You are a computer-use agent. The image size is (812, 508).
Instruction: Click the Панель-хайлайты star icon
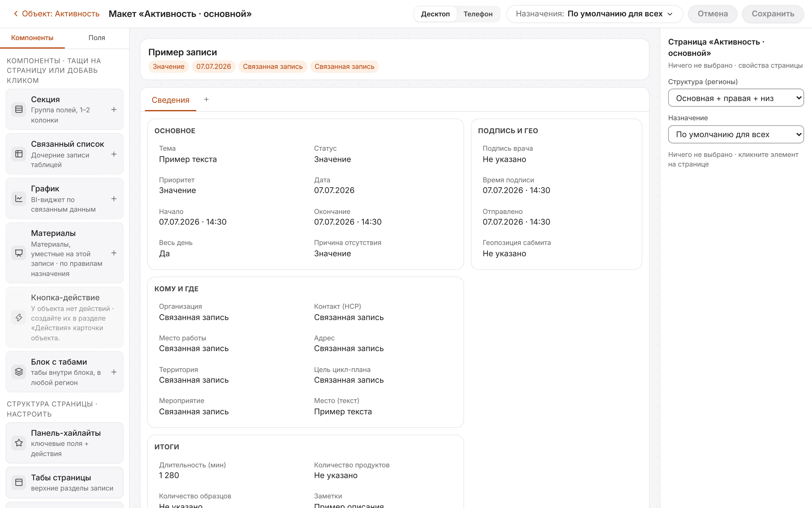click(x=19, y=443)
